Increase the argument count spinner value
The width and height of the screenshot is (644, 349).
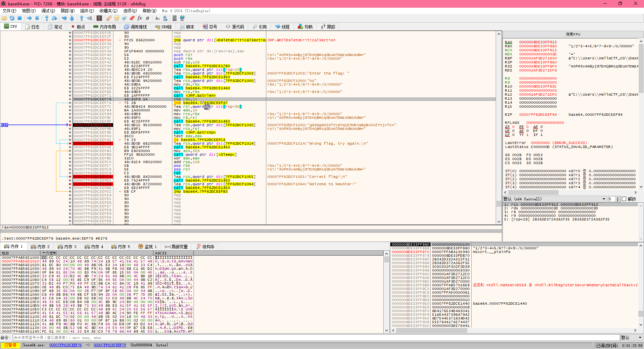pos(618,198)
